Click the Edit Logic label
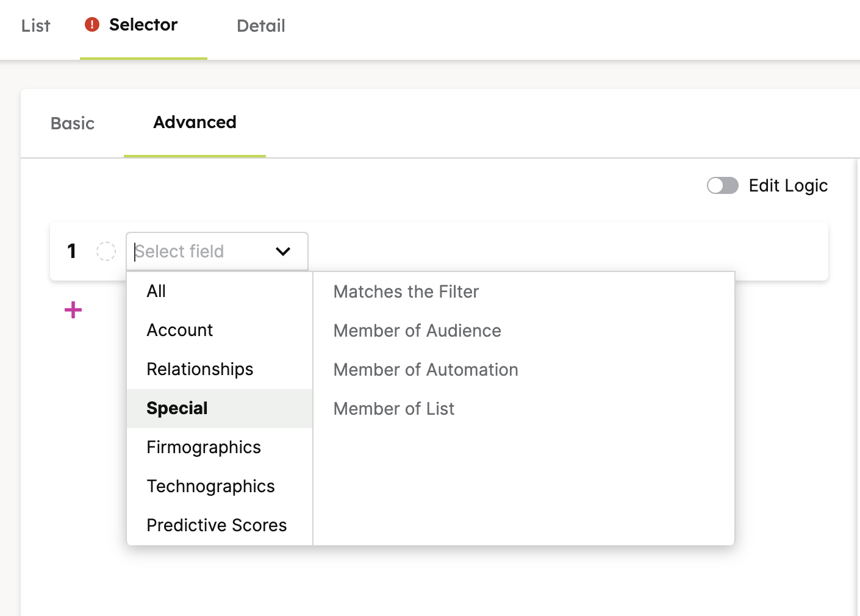Screen dimensions: 860x616 (x=788, y=185)
